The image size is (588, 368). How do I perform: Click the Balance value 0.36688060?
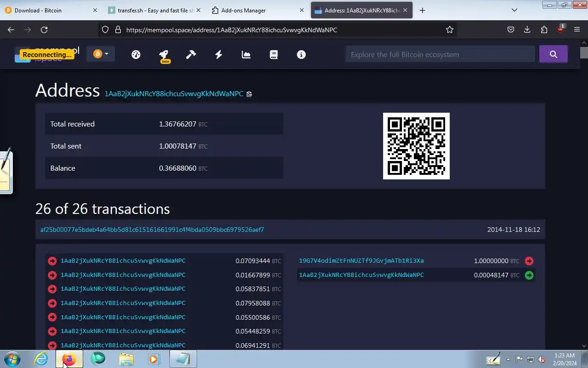[x=178, y=168]
